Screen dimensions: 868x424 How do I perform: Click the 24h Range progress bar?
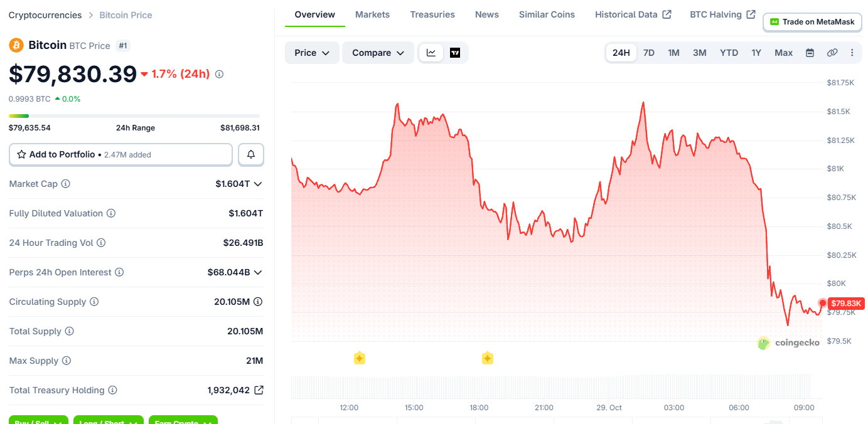[134, 116]
